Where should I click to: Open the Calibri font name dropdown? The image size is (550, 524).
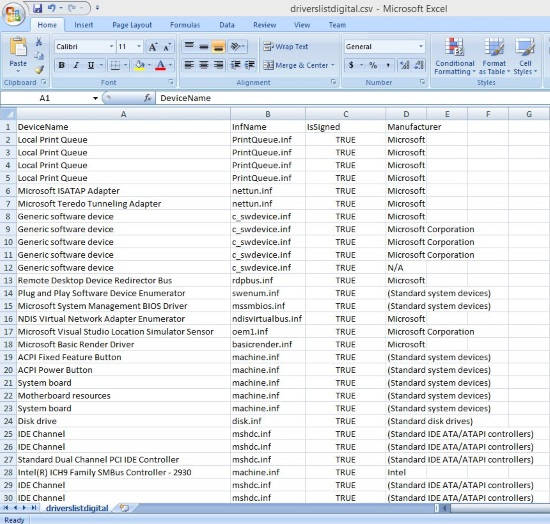coord(111,46)
